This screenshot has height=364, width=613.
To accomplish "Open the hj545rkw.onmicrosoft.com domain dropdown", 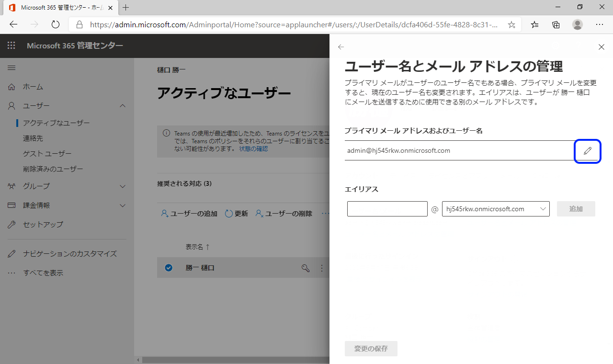I will pos(496,209).
